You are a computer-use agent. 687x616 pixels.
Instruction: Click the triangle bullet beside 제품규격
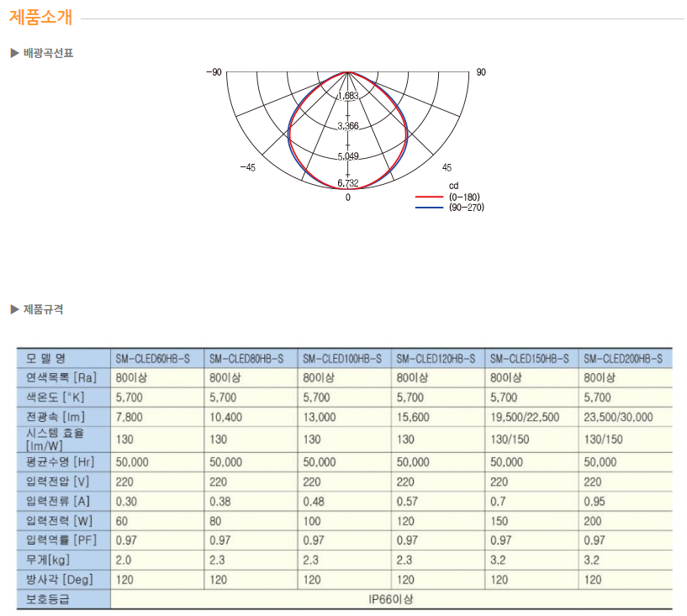[13, 309]
